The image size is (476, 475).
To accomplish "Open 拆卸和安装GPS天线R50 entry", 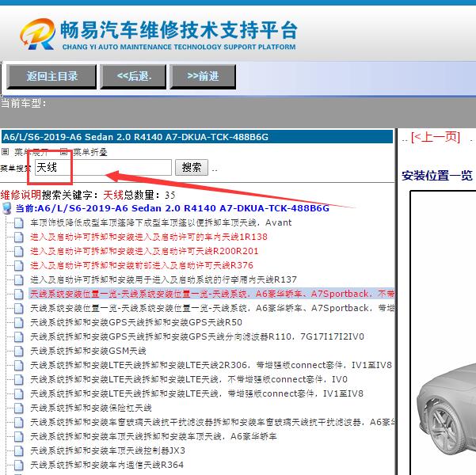I will [136, 323].
